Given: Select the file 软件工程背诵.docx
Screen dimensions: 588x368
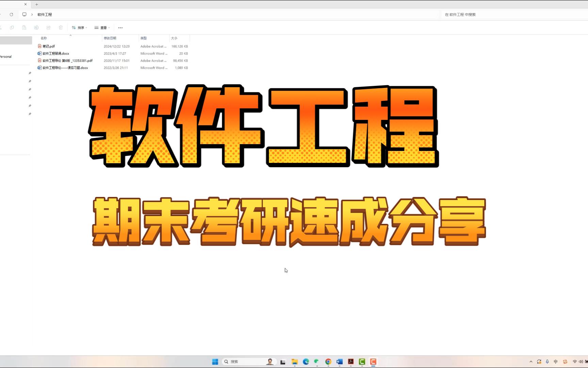Looking at the screenshot, I should pyautogui.click(x=56, y=53).
